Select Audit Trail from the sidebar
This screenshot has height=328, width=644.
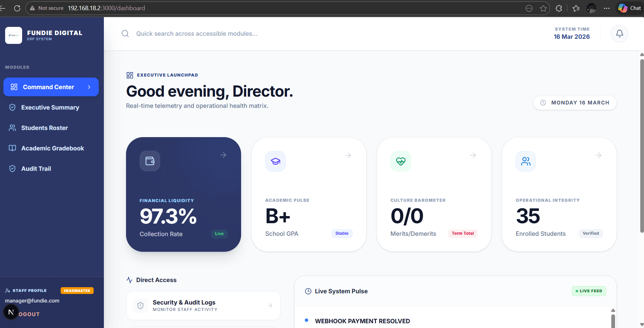point(36,169)
